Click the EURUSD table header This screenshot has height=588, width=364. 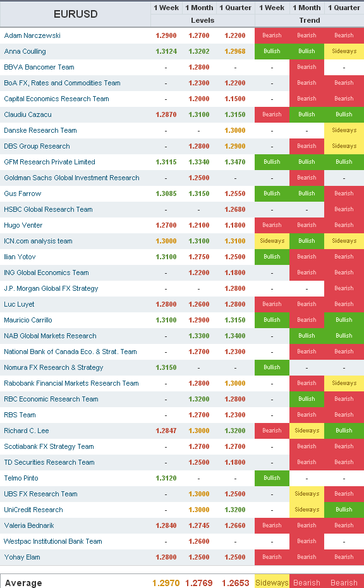pos(75,14)
